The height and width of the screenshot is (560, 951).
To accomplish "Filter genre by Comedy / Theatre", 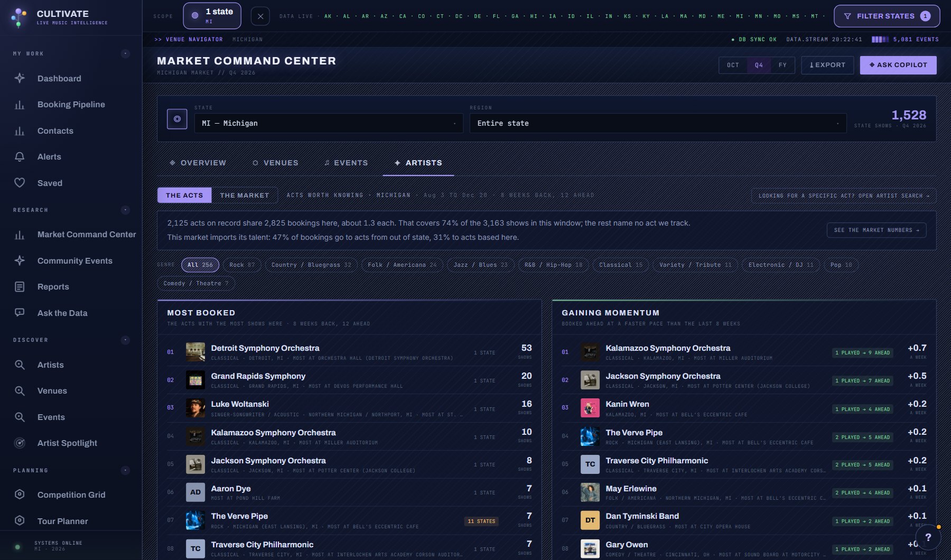I will coord(196,283).
